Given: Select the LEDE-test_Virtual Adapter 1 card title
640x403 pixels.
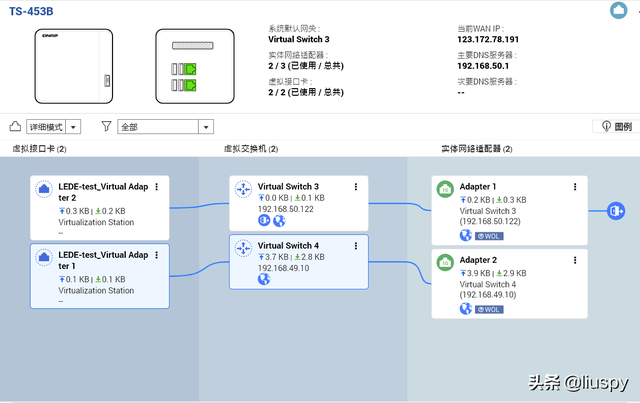Looking at the screenshot, I should [103, 261].
